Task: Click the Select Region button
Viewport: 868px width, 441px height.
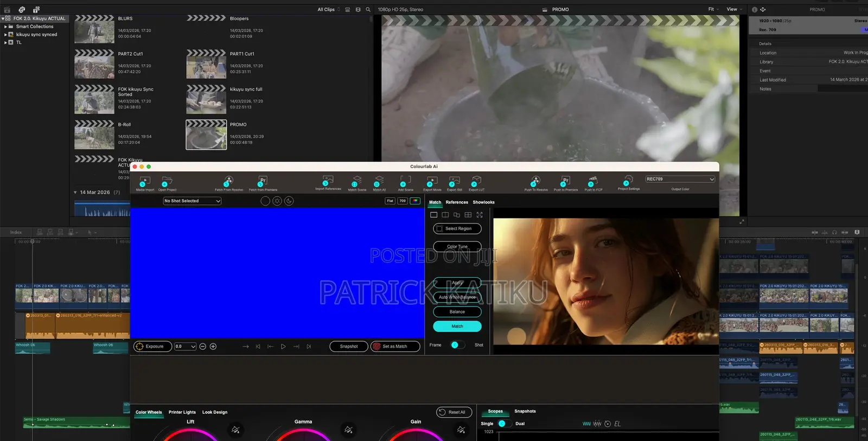Action: (x=457, y=229)
